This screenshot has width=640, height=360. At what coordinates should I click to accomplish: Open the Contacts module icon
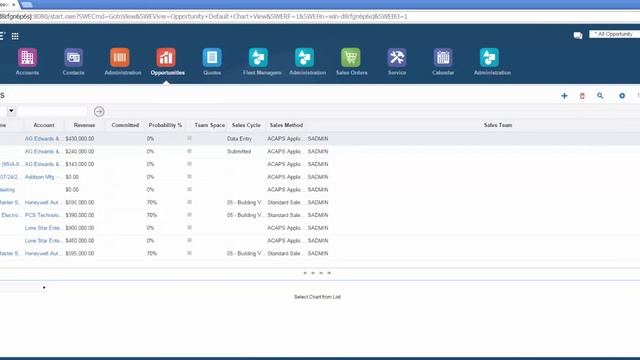(x=73, y=58)
